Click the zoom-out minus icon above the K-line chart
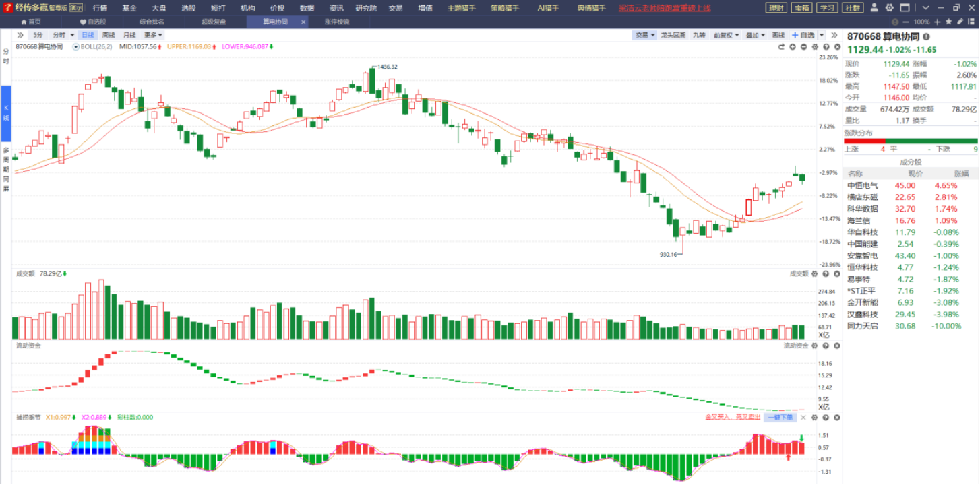Viewport: 980px width, 485px height. tap(803, 47)
